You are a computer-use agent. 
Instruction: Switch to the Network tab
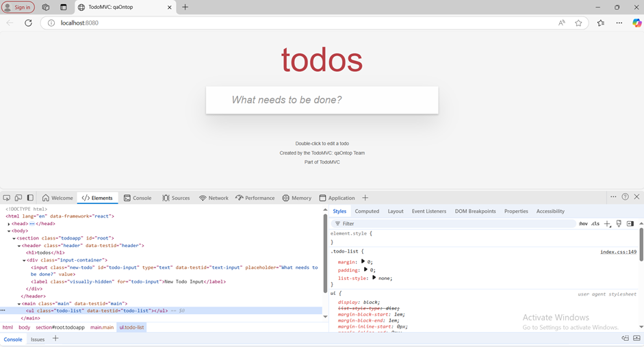(x=214, y=198)
